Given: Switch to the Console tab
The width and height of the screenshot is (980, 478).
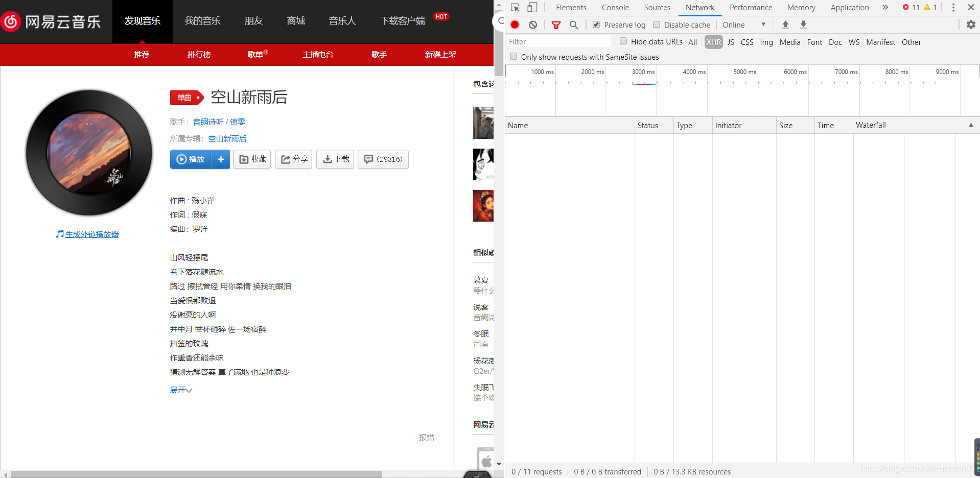Looking at the screenshot, I should 615,7.
